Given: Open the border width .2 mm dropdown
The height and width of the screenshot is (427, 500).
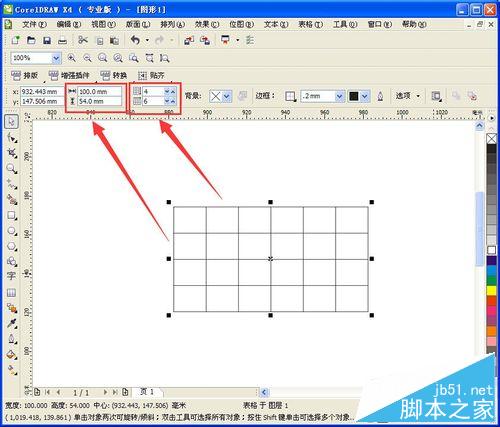Looking at the screenshot, I should 339,96.
